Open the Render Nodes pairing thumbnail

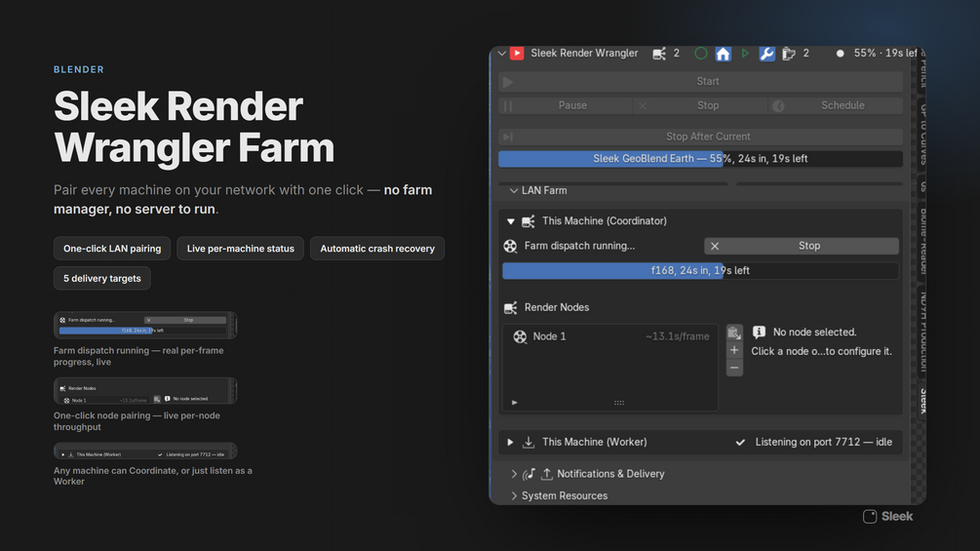(145, 391)
